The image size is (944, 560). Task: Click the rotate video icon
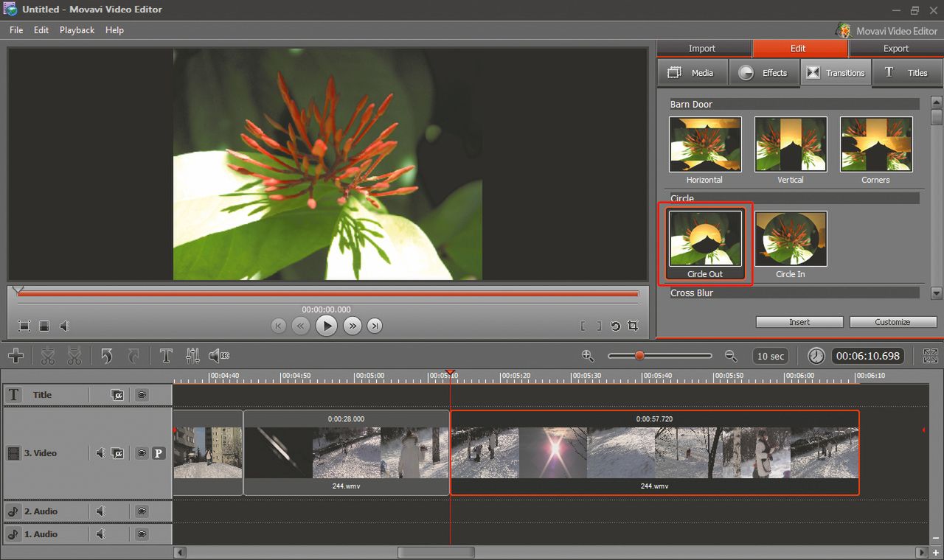615,326
